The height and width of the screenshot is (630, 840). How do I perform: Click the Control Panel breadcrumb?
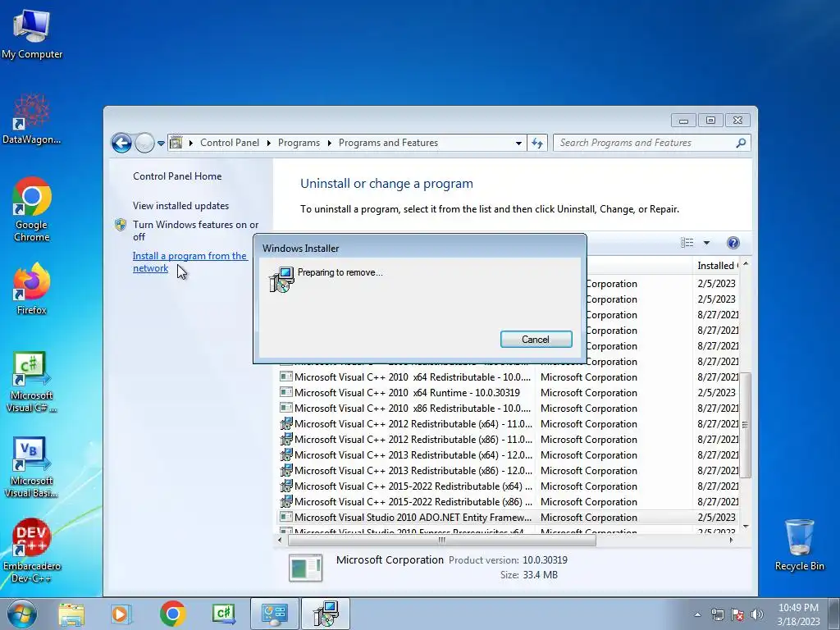(230, 143)
